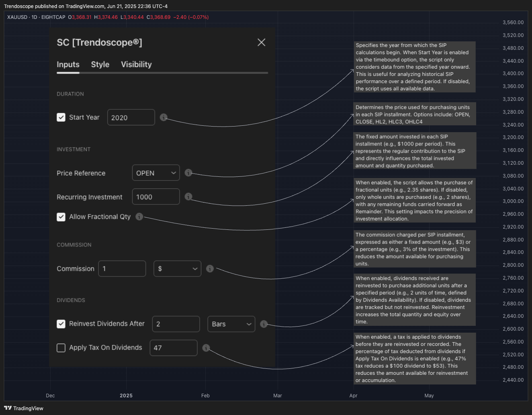Switch to the Style tab
532x415 pixels.
(100, 64)
